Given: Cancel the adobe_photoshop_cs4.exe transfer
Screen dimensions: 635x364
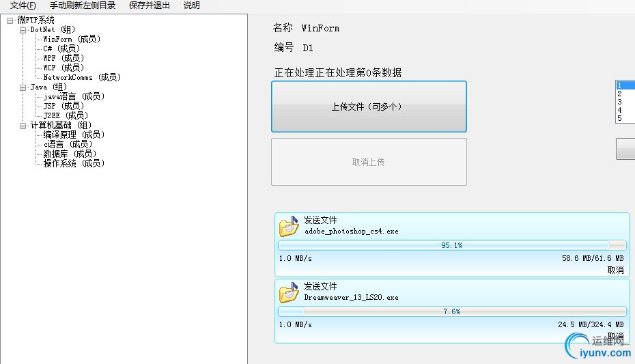Looking at the screenshot, I should coord(616,270).
